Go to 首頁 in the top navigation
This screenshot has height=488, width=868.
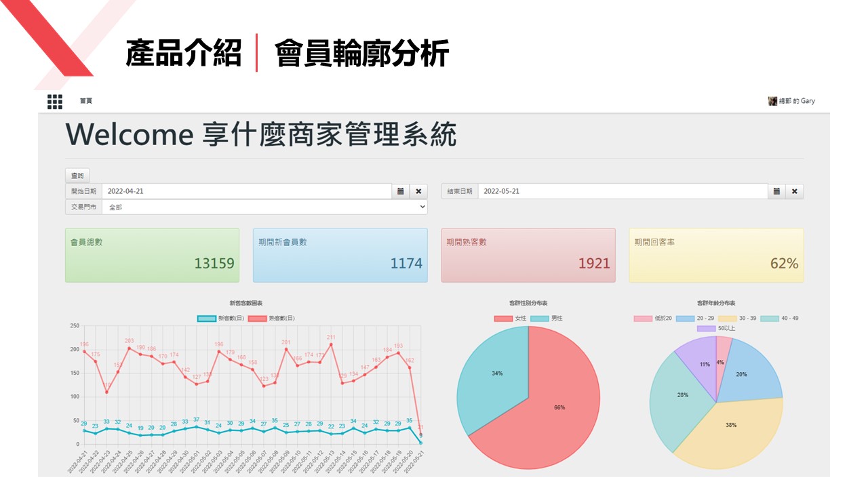[x=86, y=101]
